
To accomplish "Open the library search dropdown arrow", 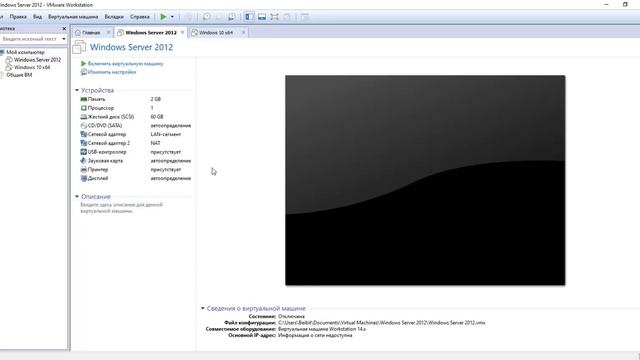I will (64, 39).
